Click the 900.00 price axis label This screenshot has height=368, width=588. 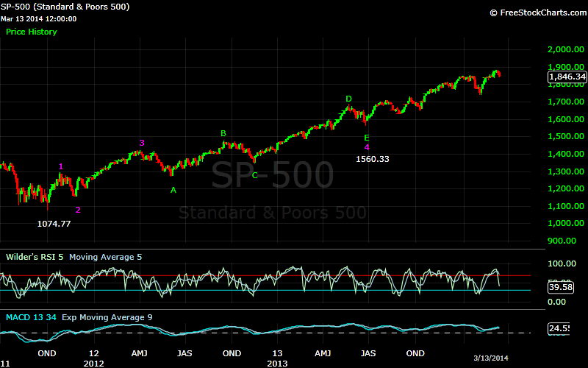[562, 241]
